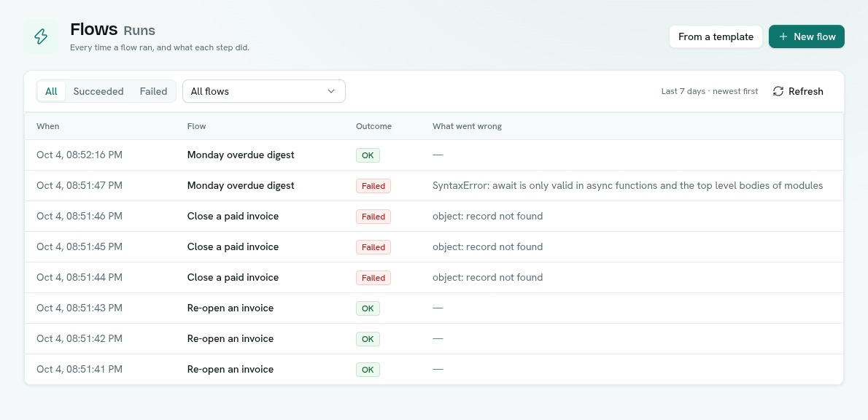Screen dimensions: 868x420
Task: Click the Failed badge for 08:51:46 run
Action: [373, 217]
